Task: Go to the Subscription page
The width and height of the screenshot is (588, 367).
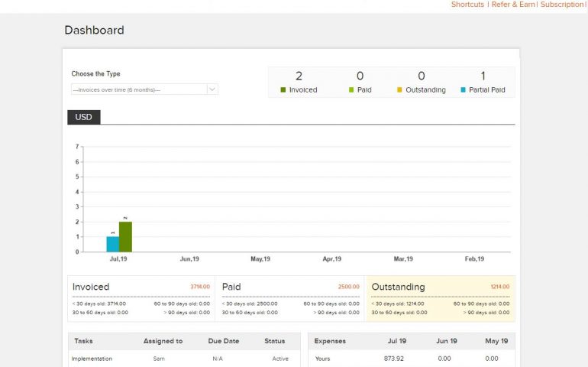Action: tap(561, 5)
